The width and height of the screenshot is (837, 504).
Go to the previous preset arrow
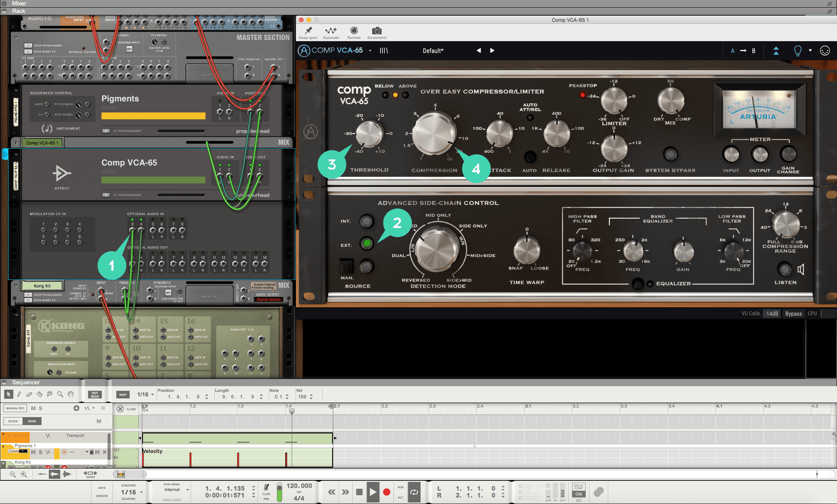click(x=479, y=51)
